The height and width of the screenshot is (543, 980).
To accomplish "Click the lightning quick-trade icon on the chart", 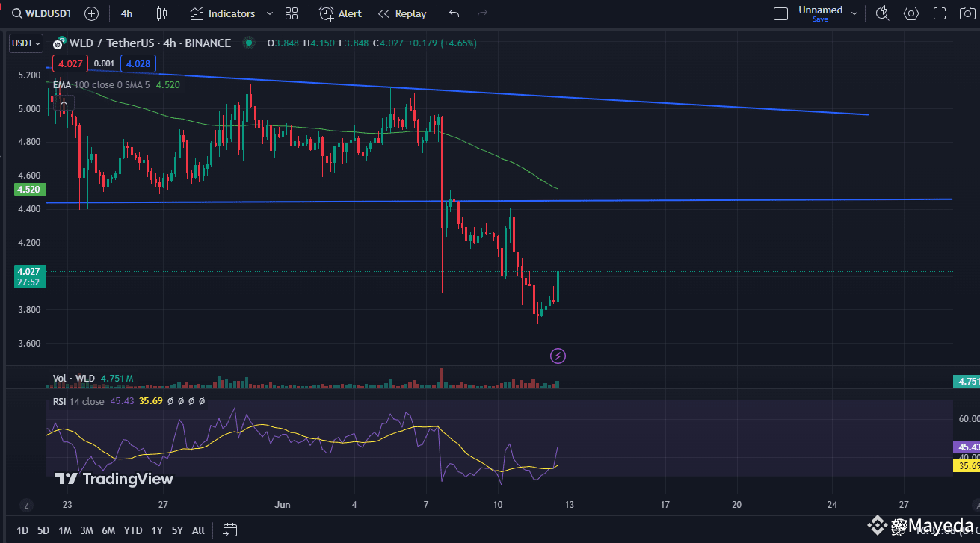I will [x=558, y=356].
